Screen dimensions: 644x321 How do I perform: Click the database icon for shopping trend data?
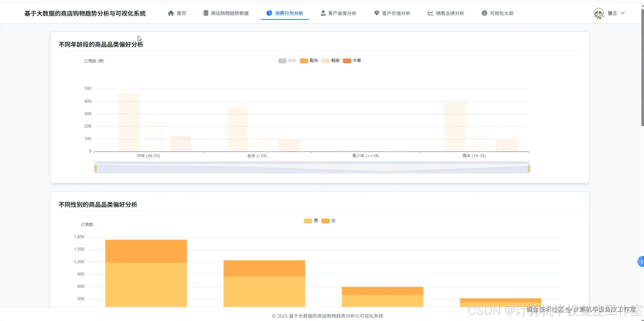(206, 13)
